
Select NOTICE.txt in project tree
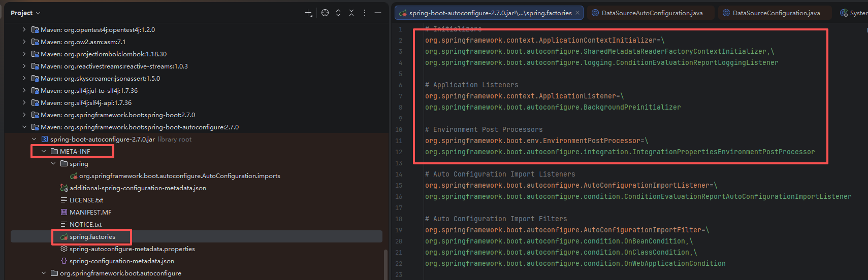pyautogui.click(x=85, y=225)
